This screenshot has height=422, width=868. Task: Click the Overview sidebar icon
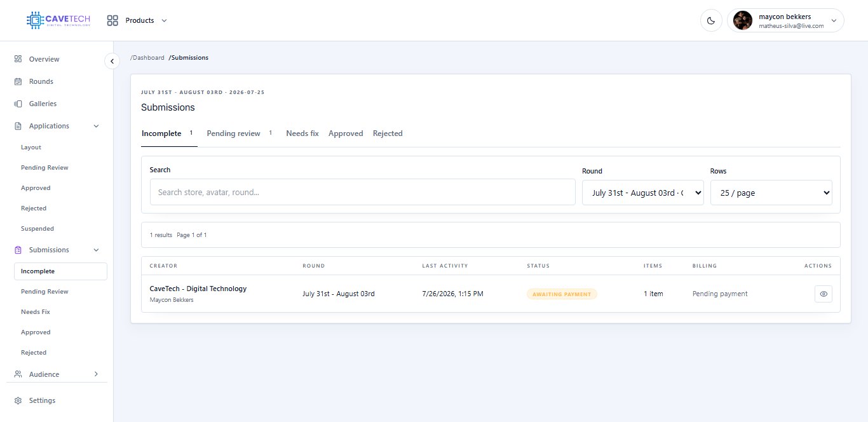coord(18,59)
